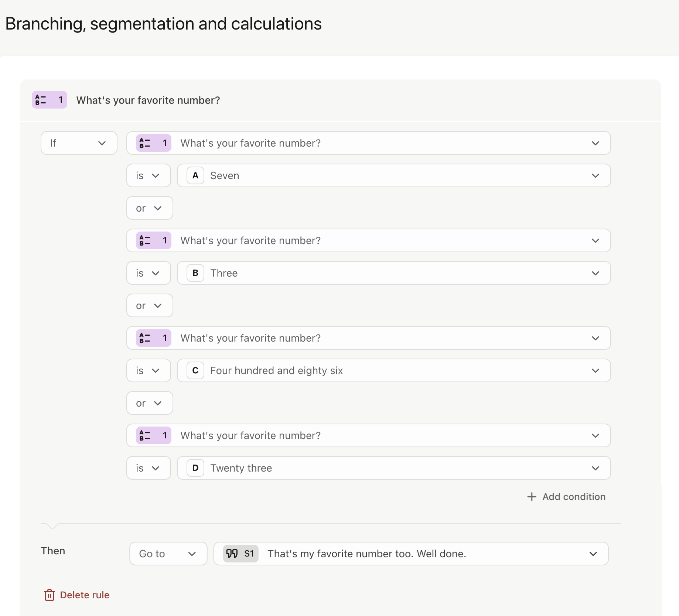Viewport: 679px width, 616px height.
Task: Click the quote S1 statement badge
Action: pos(241,554)
